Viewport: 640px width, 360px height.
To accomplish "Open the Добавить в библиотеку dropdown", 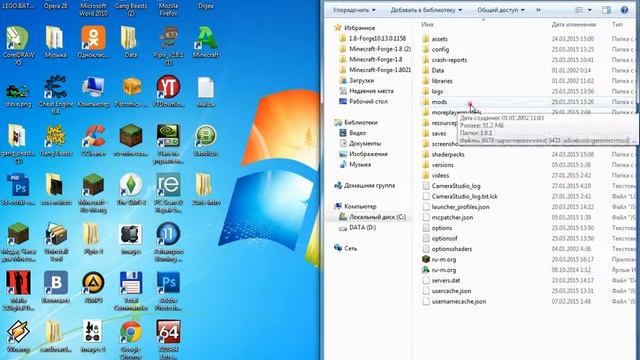I will pos(426,10).
